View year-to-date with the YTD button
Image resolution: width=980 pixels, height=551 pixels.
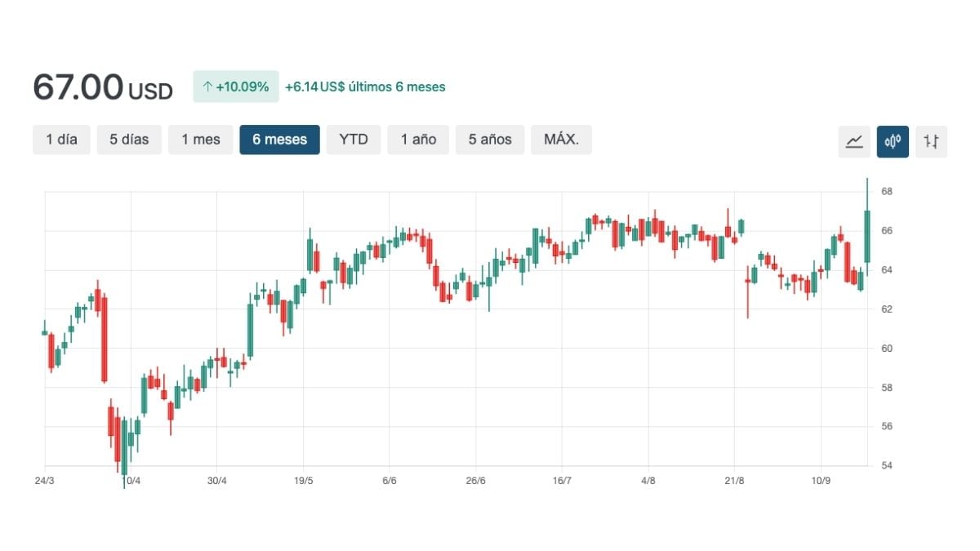click(x=354, y=140)
